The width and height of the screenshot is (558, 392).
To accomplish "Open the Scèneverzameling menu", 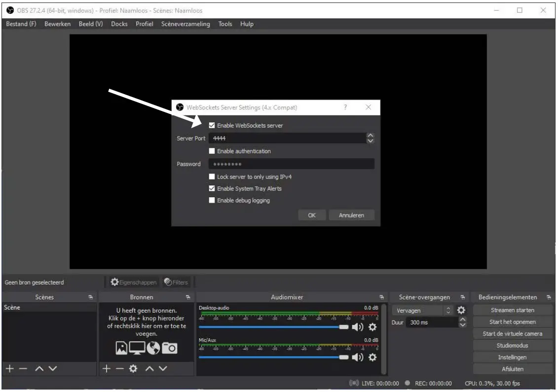I will (186, 24).
